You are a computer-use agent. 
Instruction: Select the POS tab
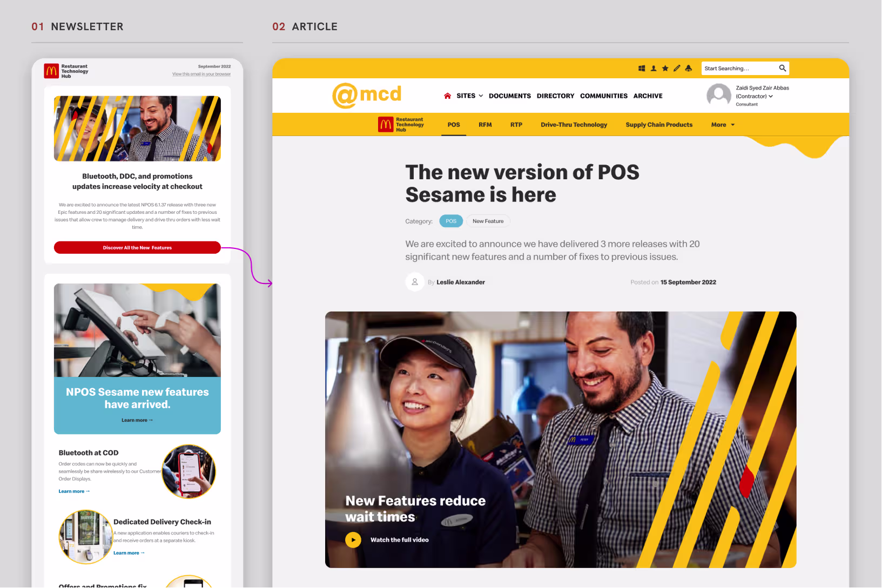[x=454, y=125]
